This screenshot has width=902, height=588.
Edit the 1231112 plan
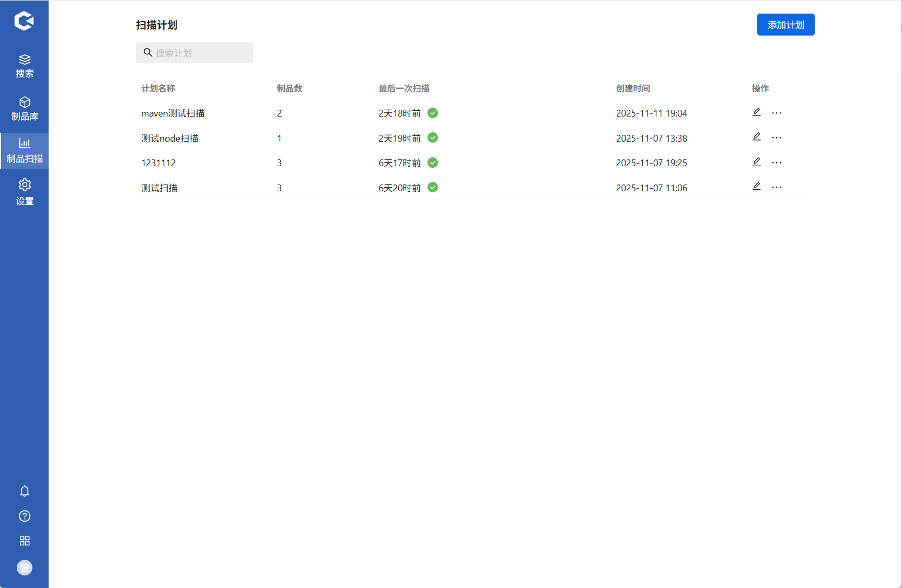pyautogui.click(x=756, y=162)
